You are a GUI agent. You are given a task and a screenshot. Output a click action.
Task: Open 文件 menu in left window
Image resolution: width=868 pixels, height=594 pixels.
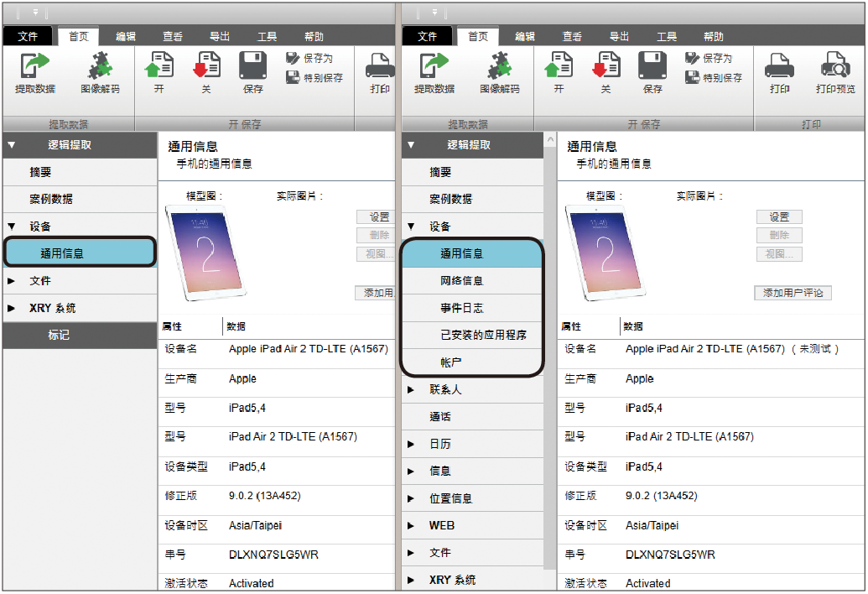point(28,36)
